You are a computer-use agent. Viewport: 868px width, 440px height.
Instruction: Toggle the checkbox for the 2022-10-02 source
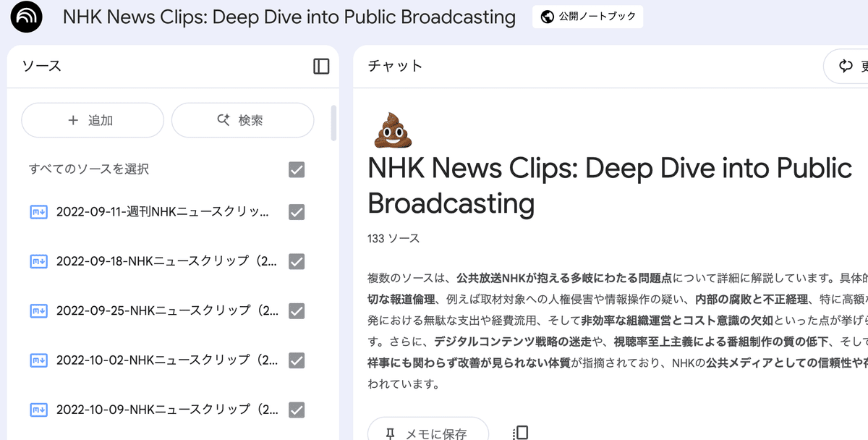coord(295,360)
